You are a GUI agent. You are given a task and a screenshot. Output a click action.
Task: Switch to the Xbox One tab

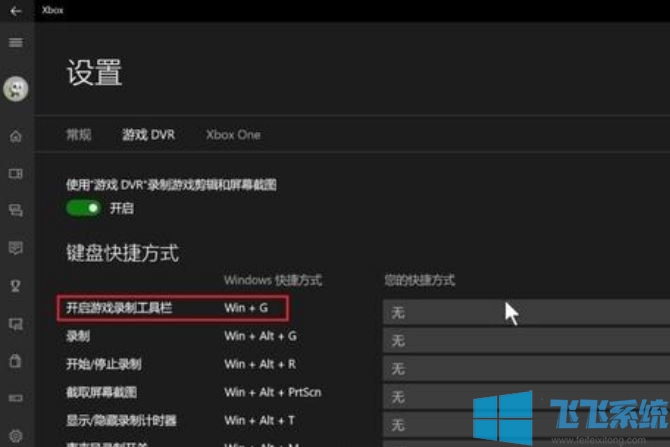click(233, 134)
